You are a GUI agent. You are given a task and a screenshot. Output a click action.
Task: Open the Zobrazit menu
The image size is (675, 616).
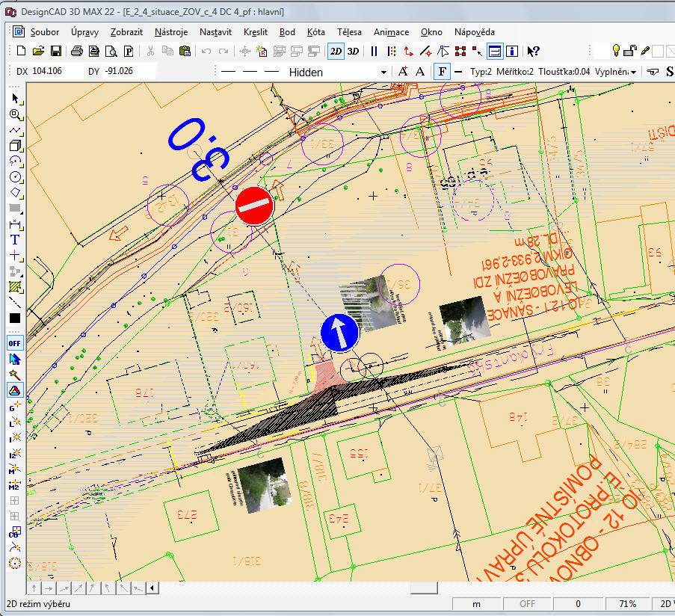126,32
